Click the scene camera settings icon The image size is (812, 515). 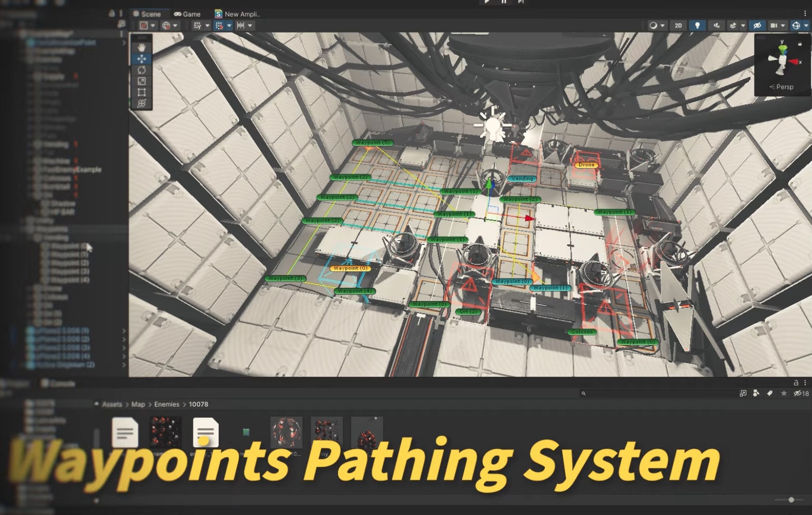774,25
